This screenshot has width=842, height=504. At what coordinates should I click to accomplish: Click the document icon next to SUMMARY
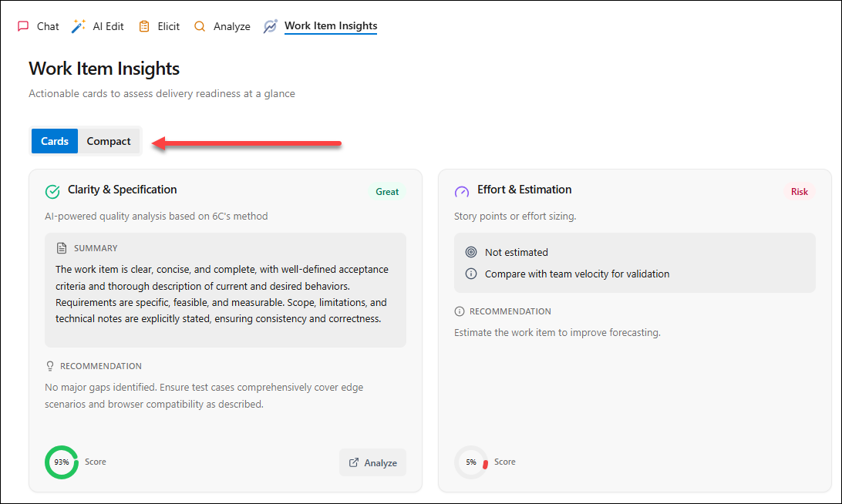pyautogui.click(x=62, y=248)
